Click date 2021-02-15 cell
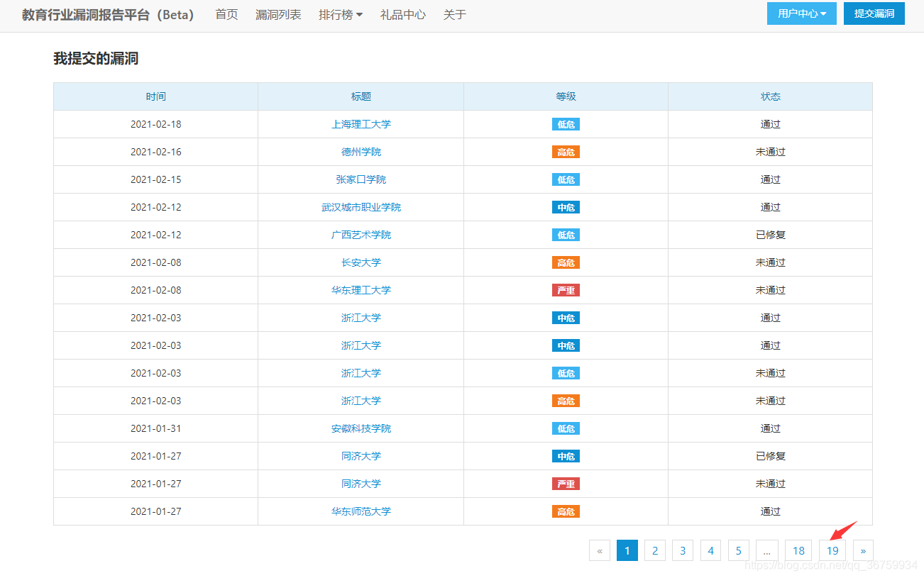924x578 pixels. point(156,179)
